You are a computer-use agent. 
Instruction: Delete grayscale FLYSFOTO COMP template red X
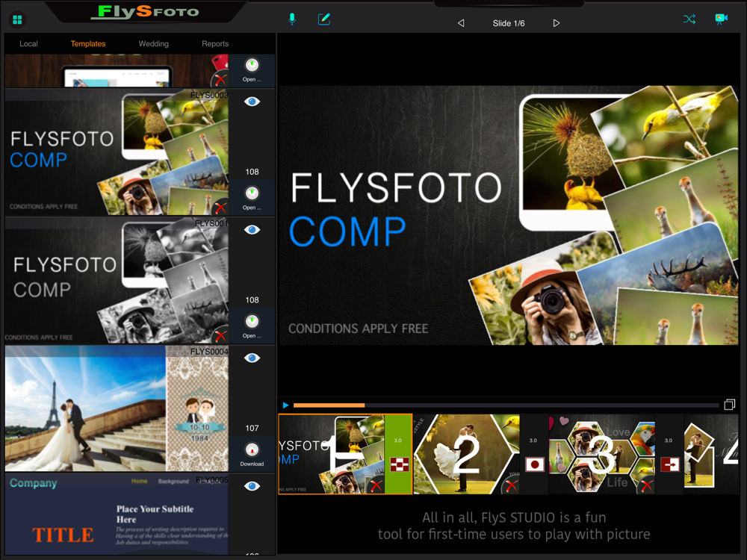(220, 336)
